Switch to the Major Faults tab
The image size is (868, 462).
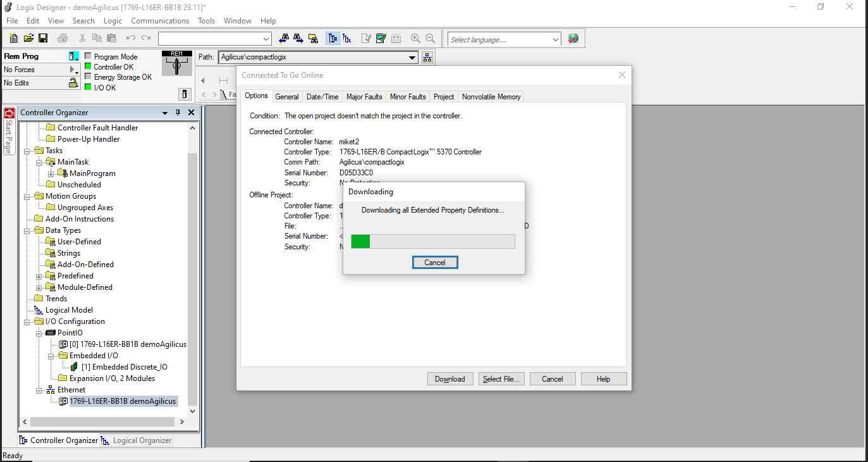(364, 97)
